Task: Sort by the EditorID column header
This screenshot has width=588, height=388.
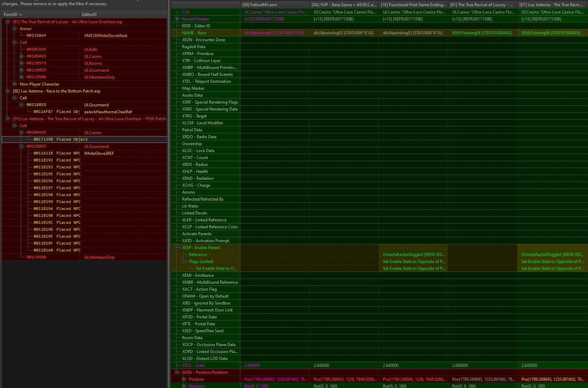Action: click(x=124, y=15)
